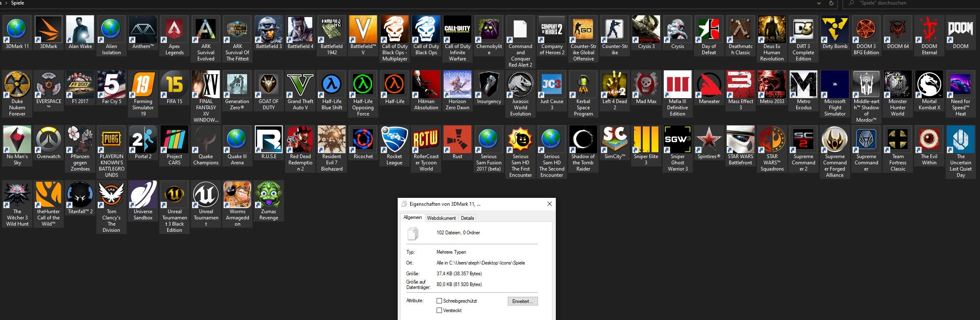Open the Details tab in properties

click(467, 218)
